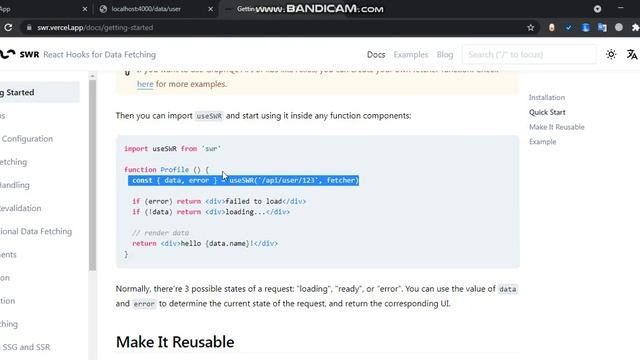
Task: Click the inline useSWR code label
Action: click(x=209, y=116)
